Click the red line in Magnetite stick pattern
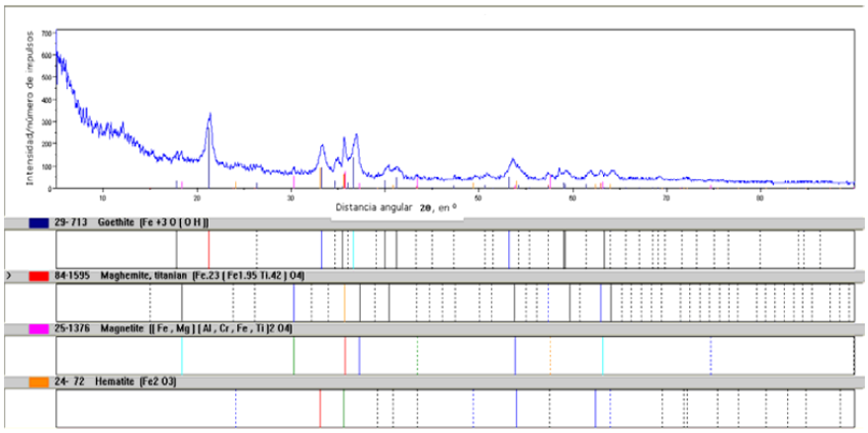The width and height of the screenshot is (868, 433). point(344,354)
